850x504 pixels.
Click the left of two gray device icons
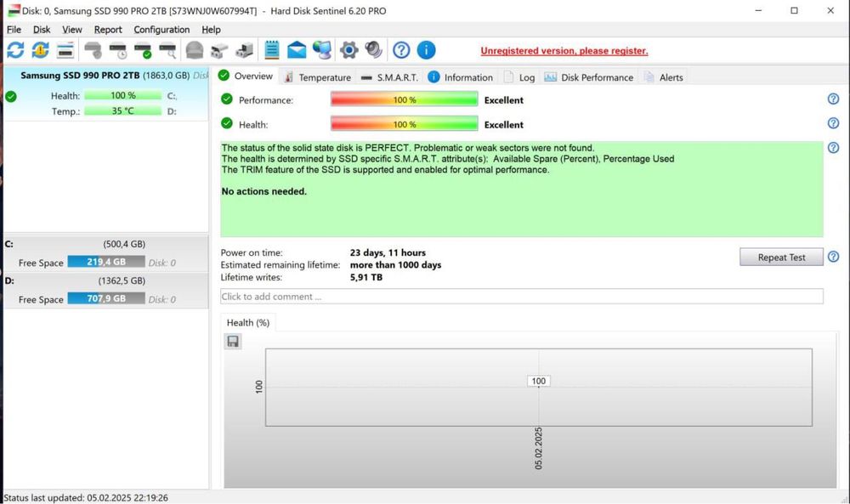click(x=219, y=50)
